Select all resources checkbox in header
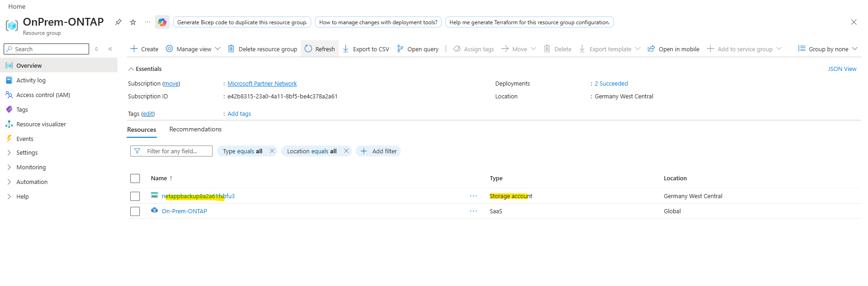The image size is (868, 286). click(135, 178)
